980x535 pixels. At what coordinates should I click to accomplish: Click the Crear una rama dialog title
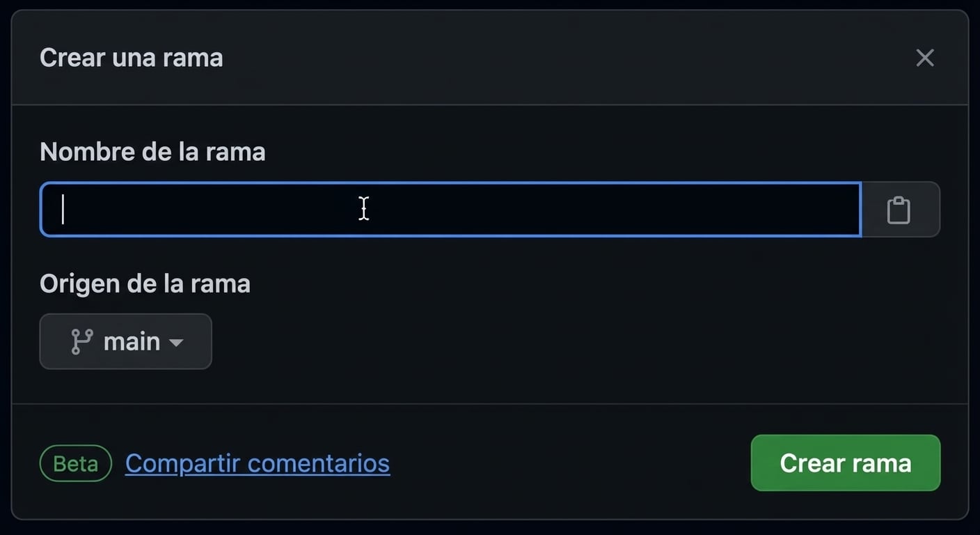coord(132,58)
